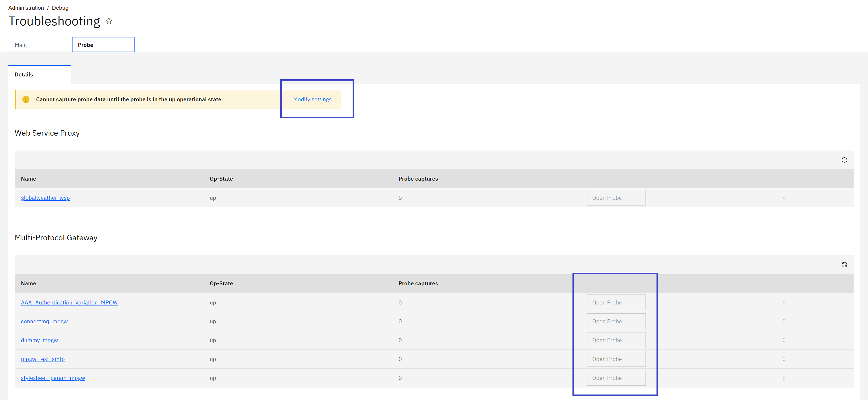868x400 pixels.
Task: Open overflow menu for stylesheet_param_mpgw row
Action: [784, 378]
